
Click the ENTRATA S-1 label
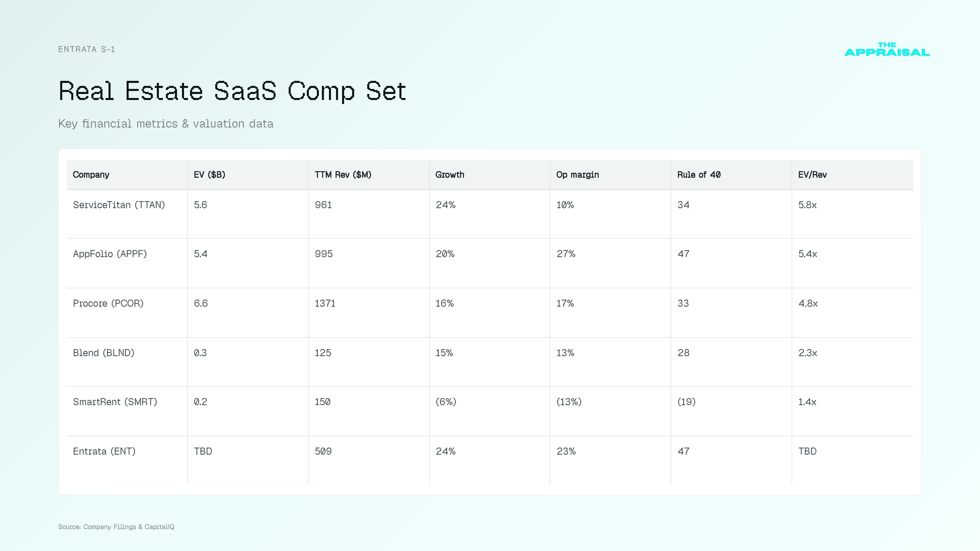point(86,49)
